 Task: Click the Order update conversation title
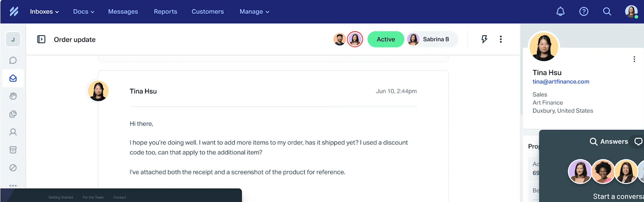75,40
